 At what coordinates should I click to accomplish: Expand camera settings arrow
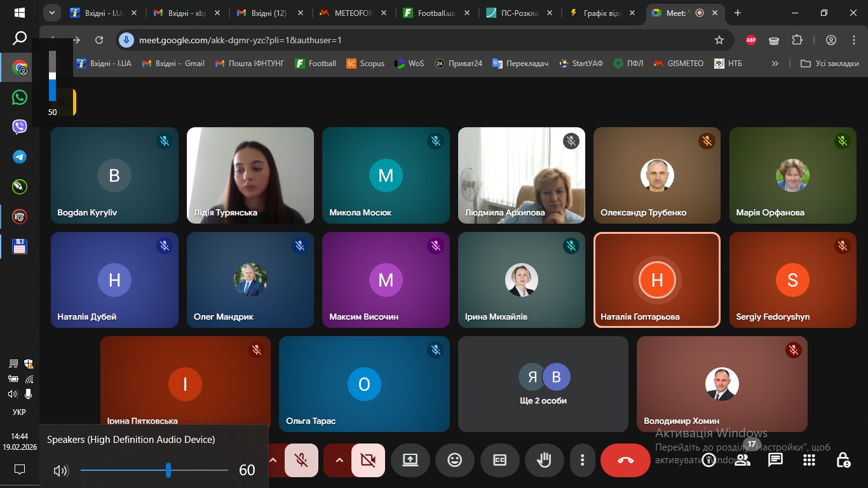click(x=339, y=460)
